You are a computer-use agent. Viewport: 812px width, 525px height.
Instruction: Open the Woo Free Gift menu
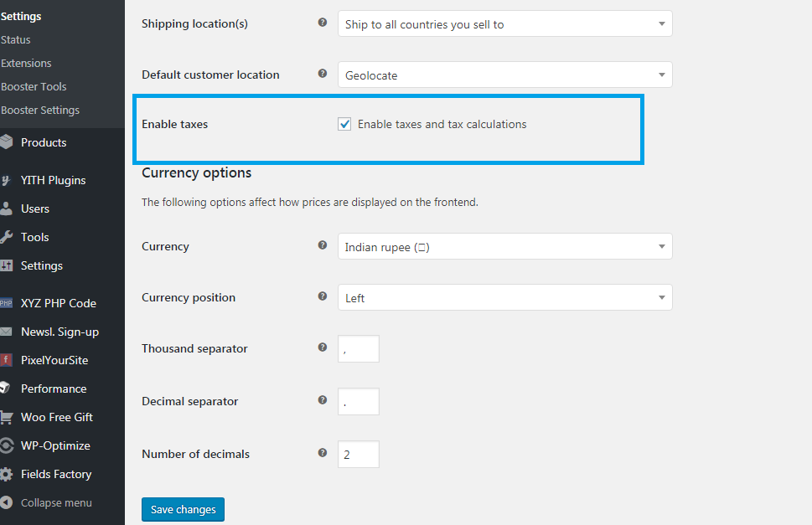57,417
